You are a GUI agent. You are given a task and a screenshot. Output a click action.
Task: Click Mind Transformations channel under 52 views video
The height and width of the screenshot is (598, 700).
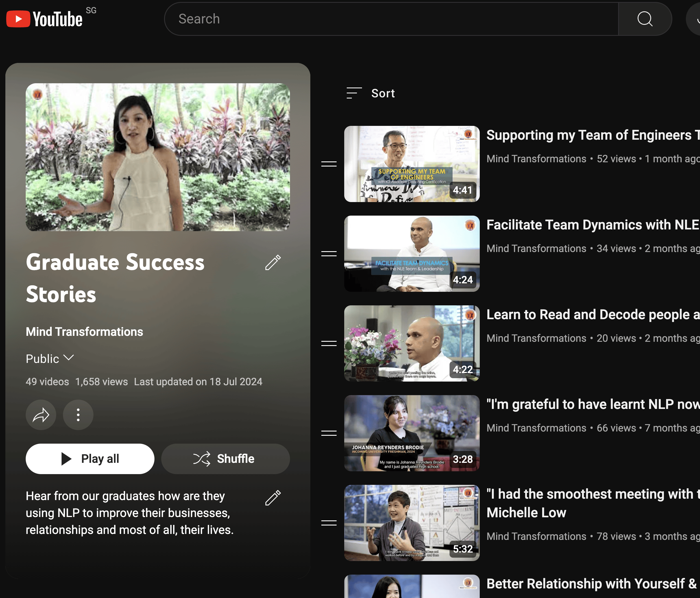(536, 159)
